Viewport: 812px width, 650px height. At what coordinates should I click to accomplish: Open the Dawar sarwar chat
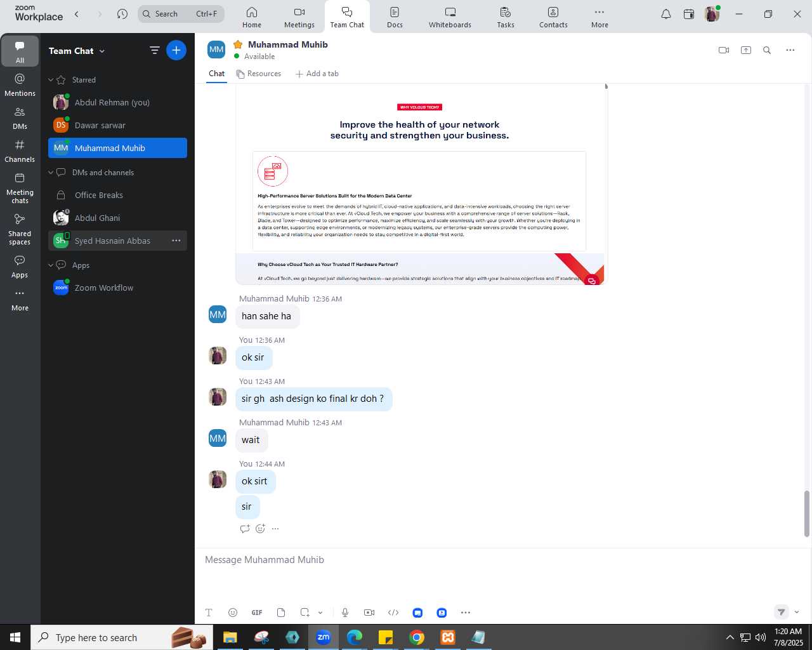point(117,125)
